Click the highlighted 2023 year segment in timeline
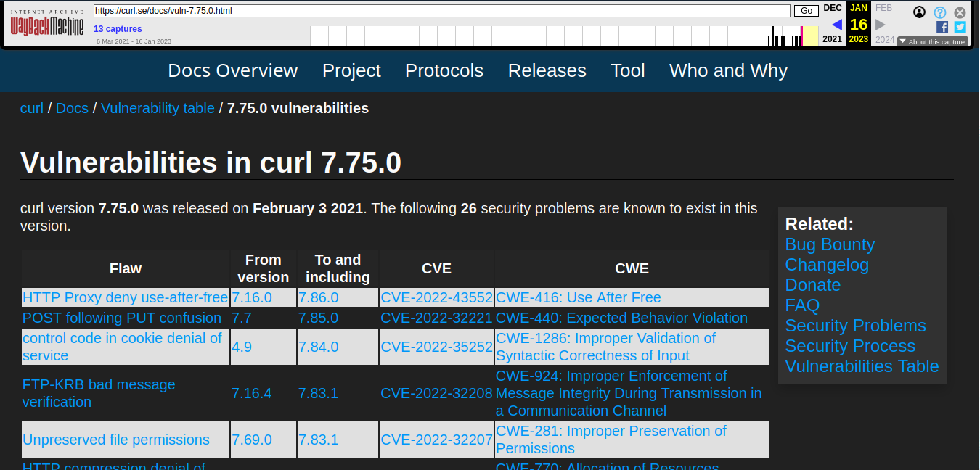The image size is (980, 470). click(810, 36)
